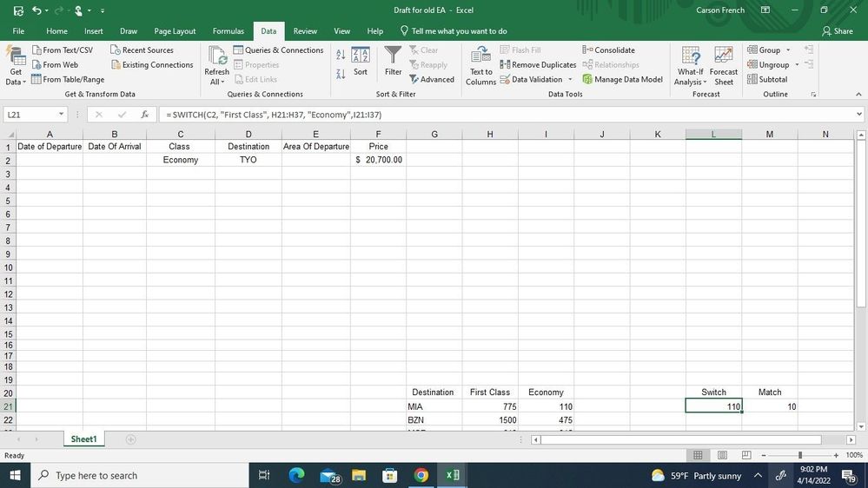The height and width of the screenshot is (488, 868).
Task: Open the Sort dialog
Action: (x=361, y=61)
